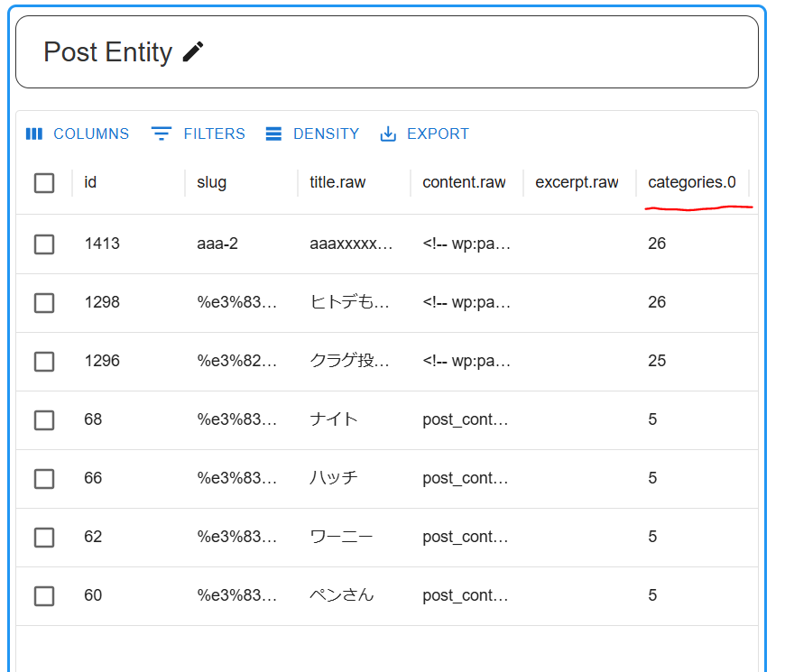Open the Filters panel
This screenshot has height=672, width=785.
click(x=199, y=133)
